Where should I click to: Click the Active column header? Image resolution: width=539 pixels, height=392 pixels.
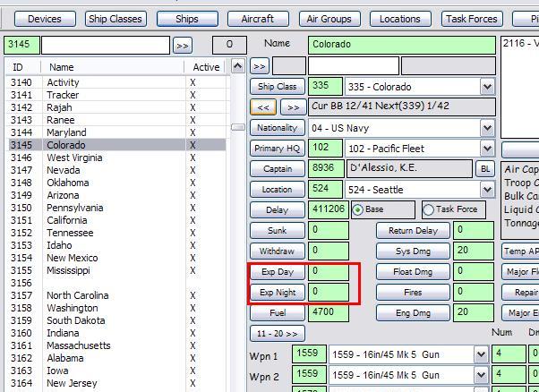[206, 67]
